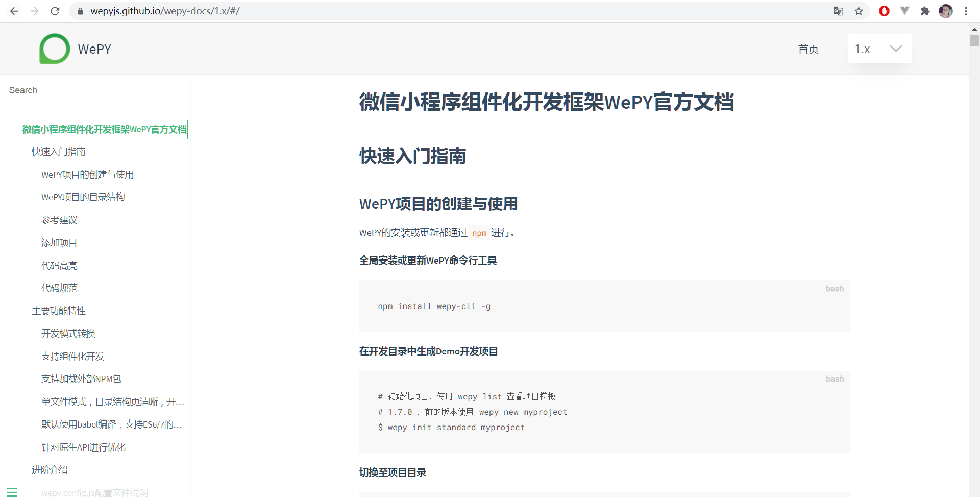Toggle the bookmark star for this page
Screen dimensions: 980x497
tap(859, 11)
